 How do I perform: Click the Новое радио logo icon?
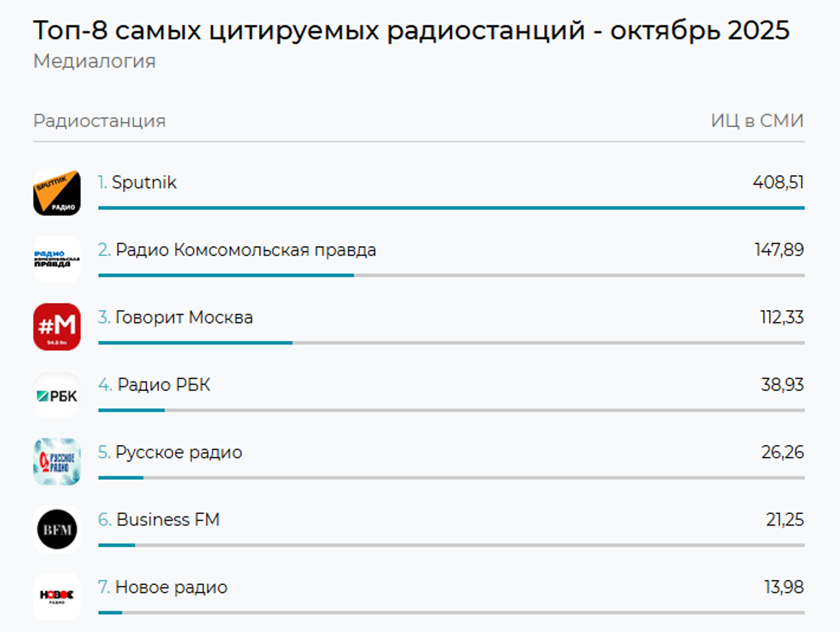click(x=57, y=597)
